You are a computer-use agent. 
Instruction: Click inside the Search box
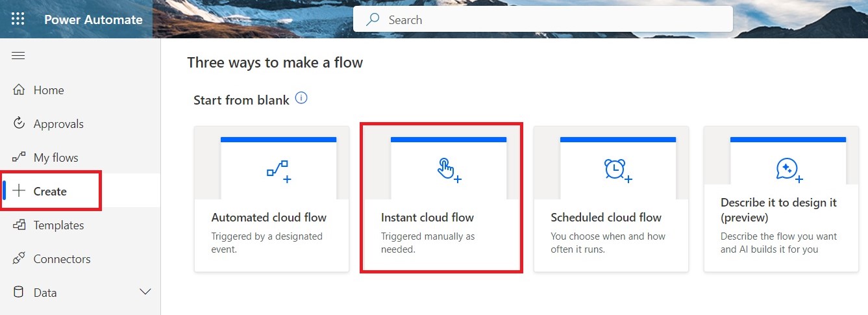(552, 20)
